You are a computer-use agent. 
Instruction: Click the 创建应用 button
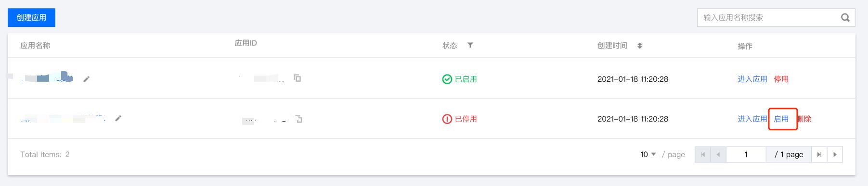pyautogui.click(x=31, y=17)
